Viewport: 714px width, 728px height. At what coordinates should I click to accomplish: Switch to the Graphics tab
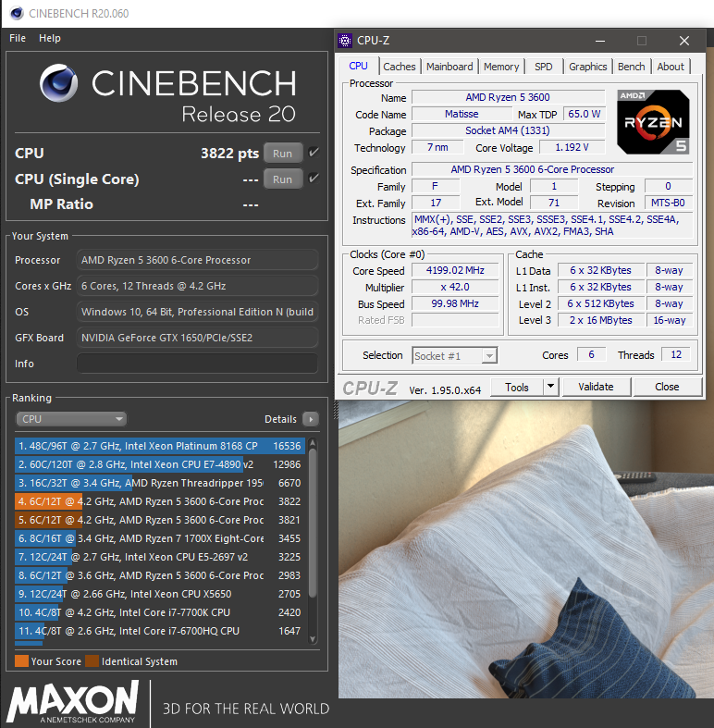(587, 67)
